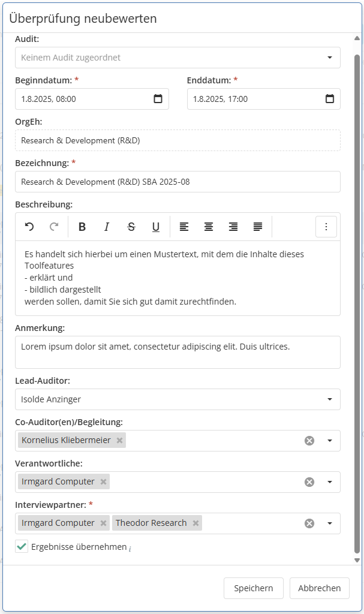The width and height of the screenshot is (364, 614).
Task: Click the Speichern button
Action: point(254,588)
